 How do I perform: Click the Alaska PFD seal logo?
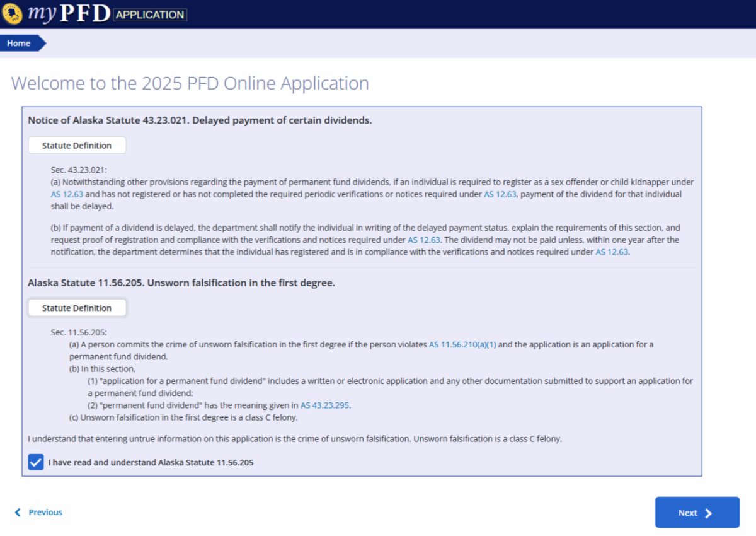point(12,13)
